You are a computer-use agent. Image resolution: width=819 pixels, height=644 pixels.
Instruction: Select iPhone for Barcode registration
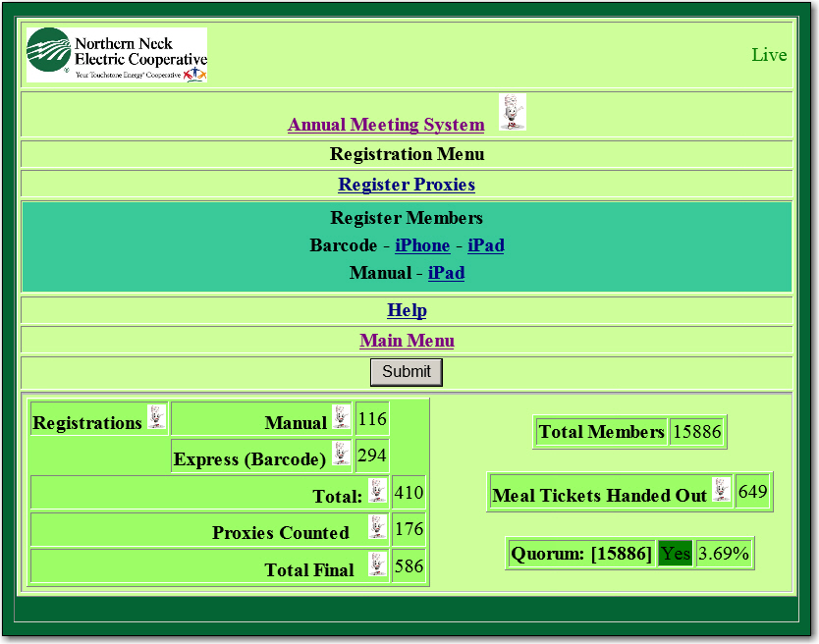[422, 245]
